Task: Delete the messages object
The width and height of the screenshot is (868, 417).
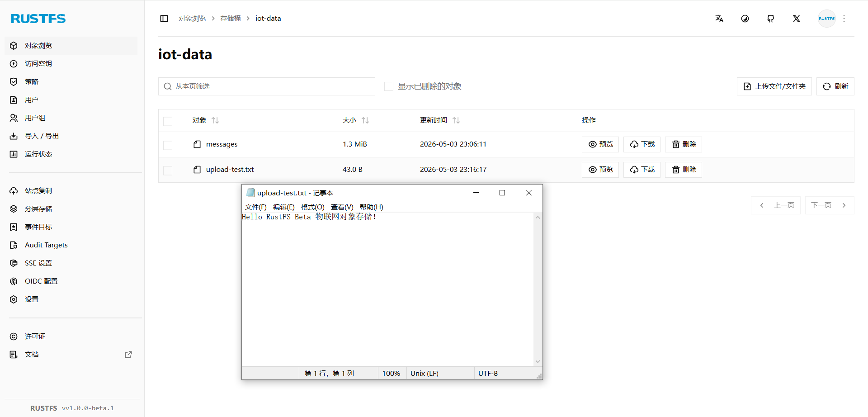Action: click(684, 144)
